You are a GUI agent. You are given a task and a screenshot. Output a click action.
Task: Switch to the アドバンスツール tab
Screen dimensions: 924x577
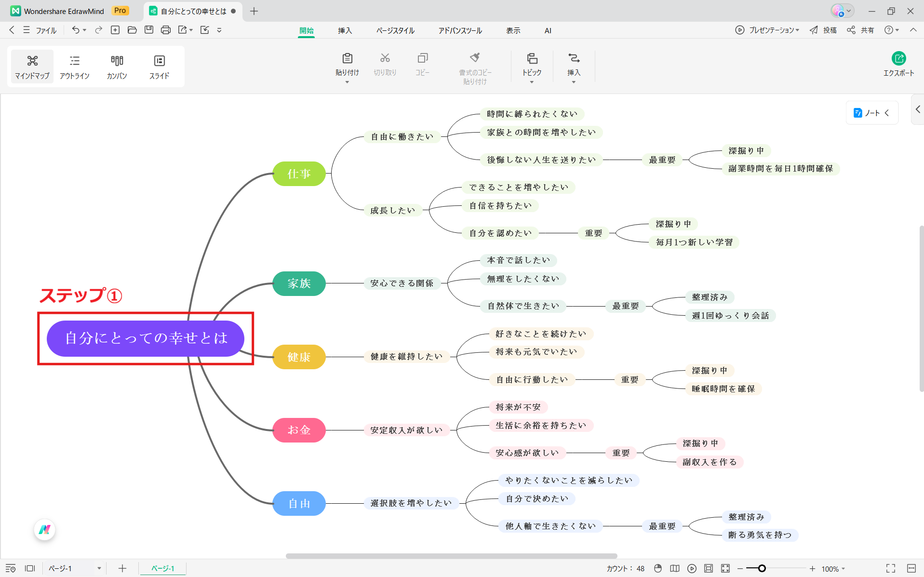click(460, 30)
